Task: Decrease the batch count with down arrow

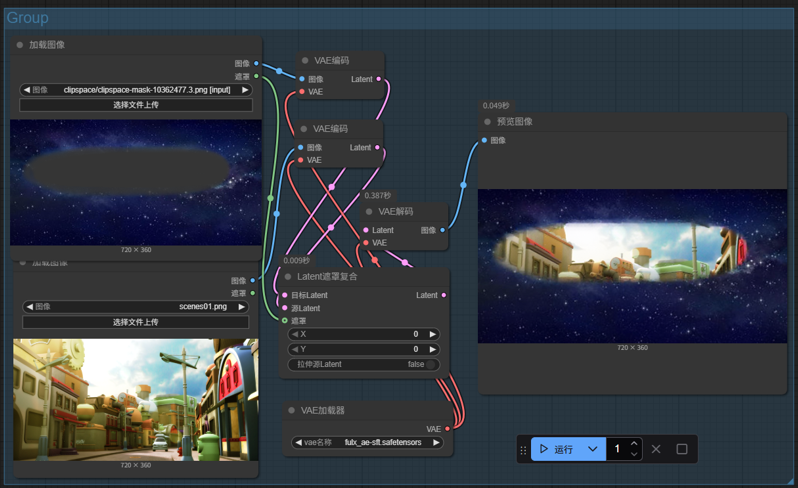Action: point(634,454)
